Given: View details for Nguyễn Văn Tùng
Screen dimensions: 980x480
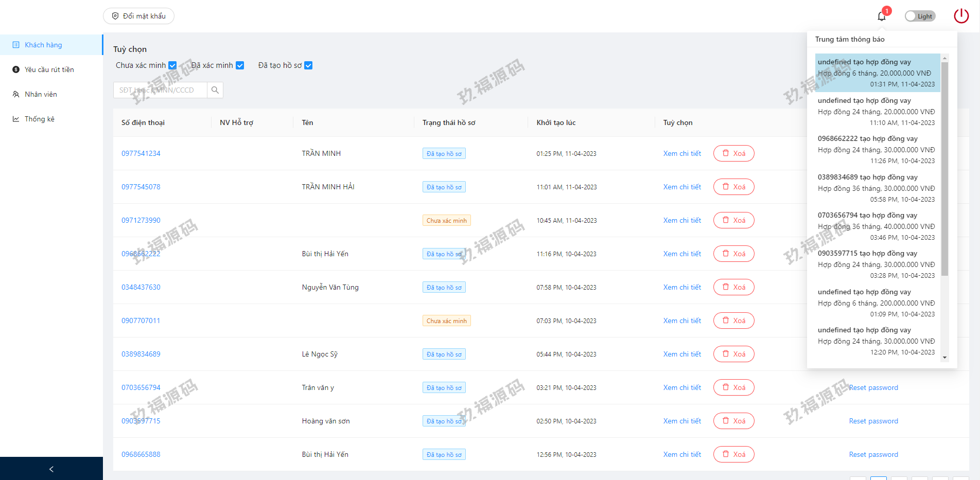Looking at the screenshot, I should 682,287.
